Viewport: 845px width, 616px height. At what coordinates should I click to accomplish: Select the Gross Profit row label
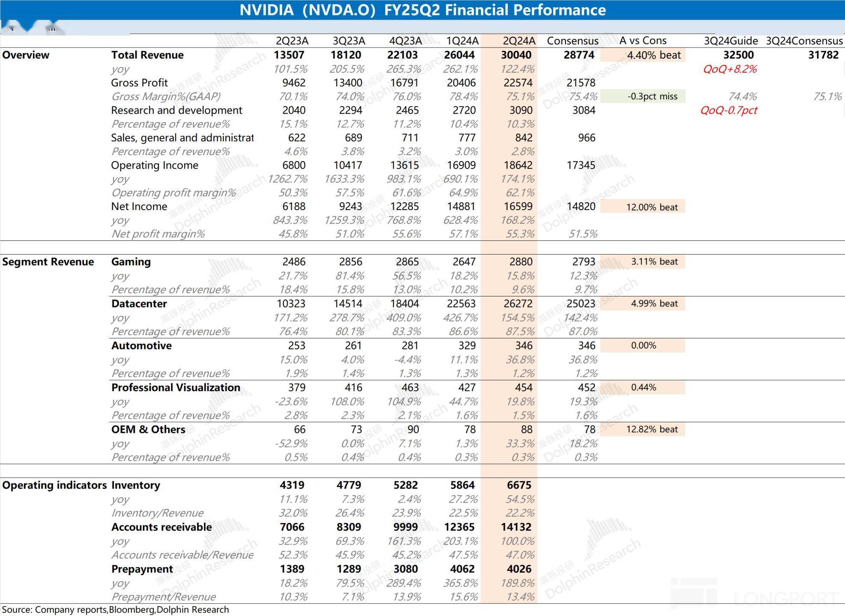click(139, 83)
